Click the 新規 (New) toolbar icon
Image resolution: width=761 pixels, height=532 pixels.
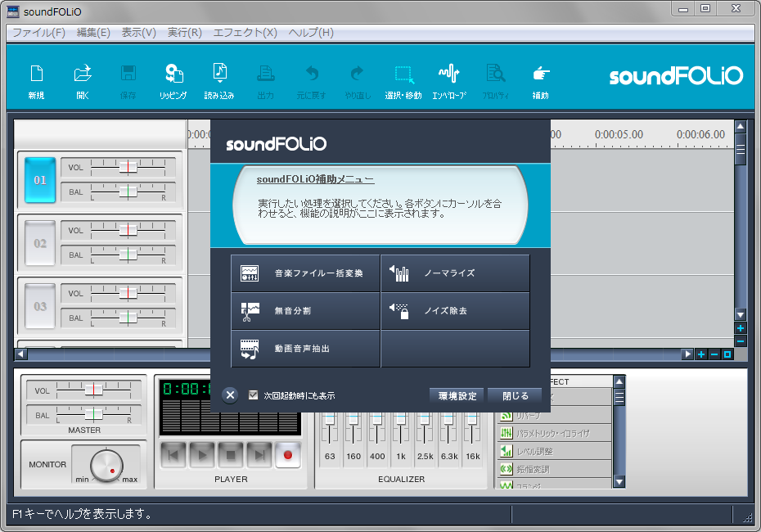coord(36,82)
